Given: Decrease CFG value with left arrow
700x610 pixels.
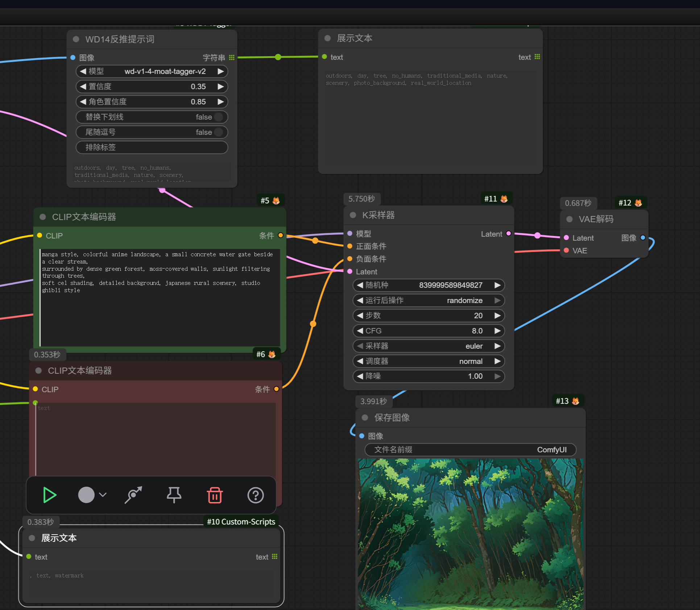Looking at the screenshot, I should coord(360,331).
